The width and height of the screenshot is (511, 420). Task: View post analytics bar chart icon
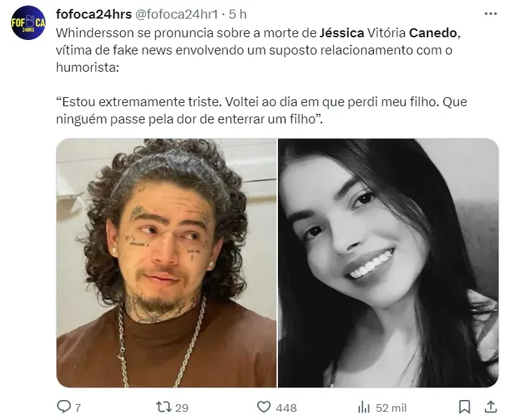[363, 407]
